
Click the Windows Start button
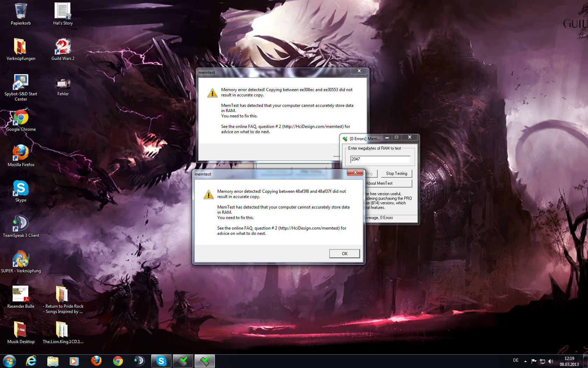9,361
